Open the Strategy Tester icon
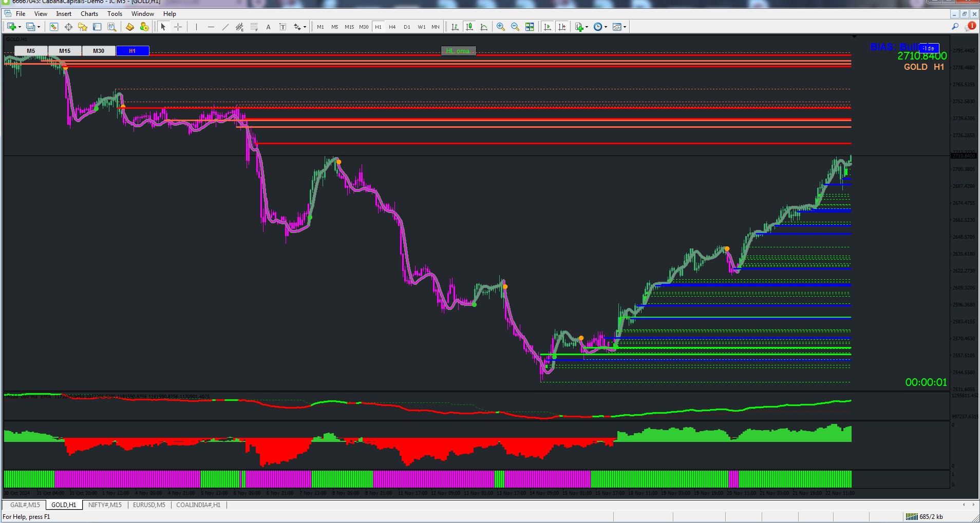Screen dimensions: 980x523 (x=111, y=27)
